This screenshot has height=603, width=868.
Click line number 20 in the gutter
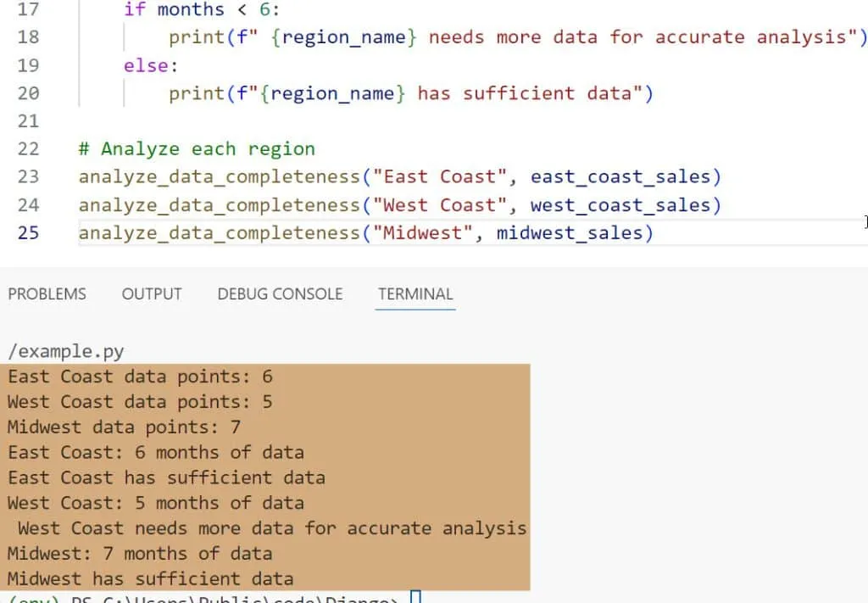[28, 93]
